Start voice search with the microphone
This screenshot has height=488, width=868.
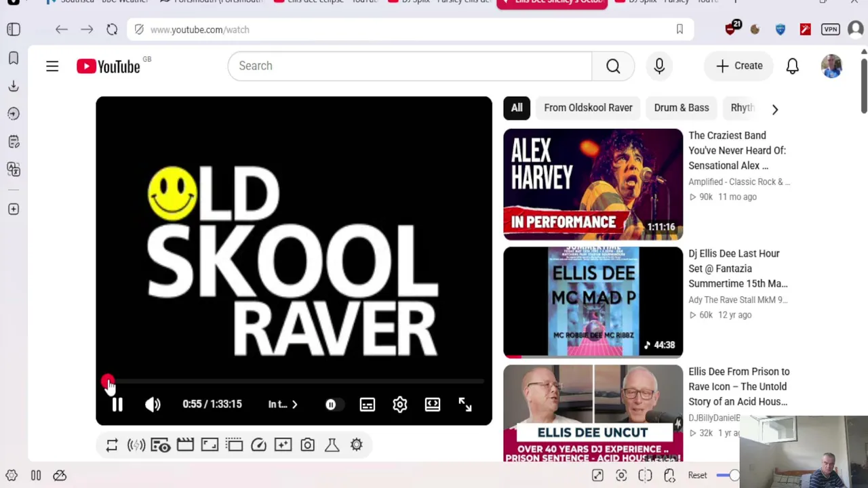tap(659, 66)
